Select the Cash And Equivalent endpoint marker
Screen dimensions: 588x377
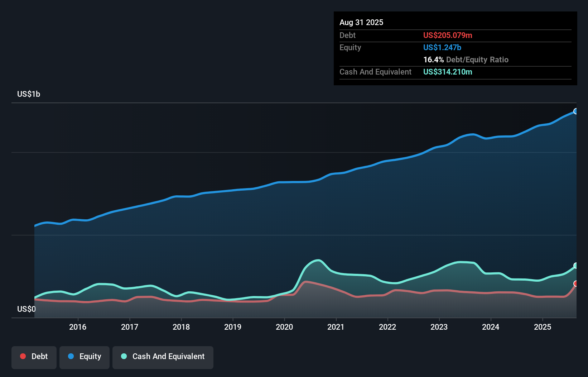coord(576,266)
